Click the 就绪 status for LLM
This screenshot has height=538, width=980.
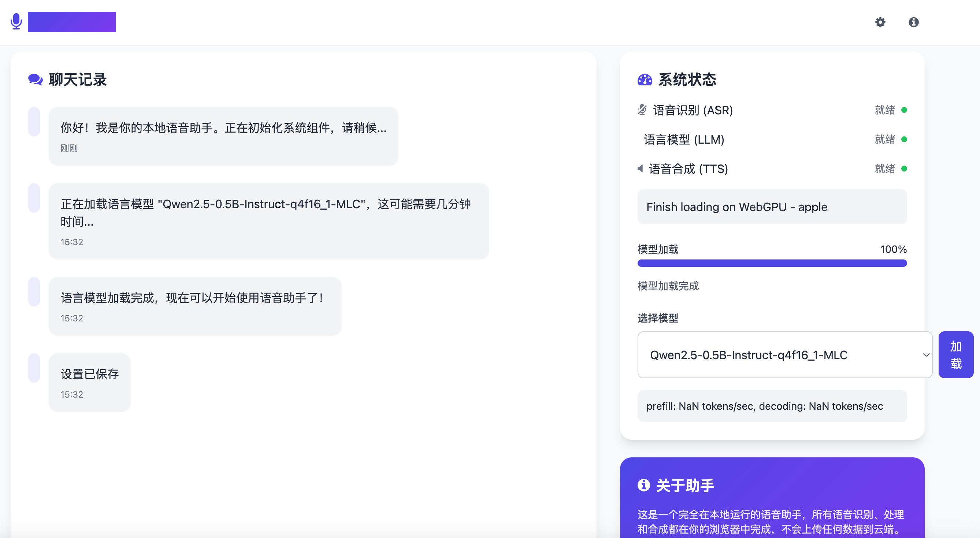click(x=885, y=139)
